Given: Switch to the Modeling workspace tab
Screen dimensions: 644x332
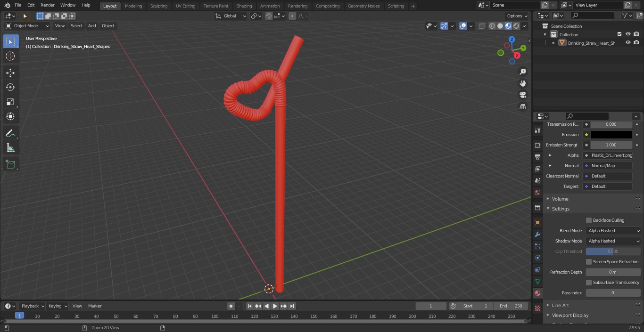Looking at the screenshot, I should coord(133,6).
